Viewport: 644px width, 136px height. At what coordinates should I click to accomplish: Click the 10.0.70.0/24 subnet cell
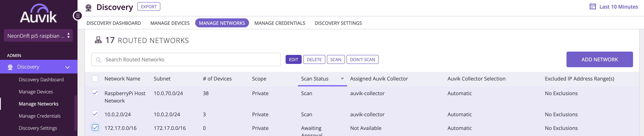pyautogui.click(x=168, y=93)
